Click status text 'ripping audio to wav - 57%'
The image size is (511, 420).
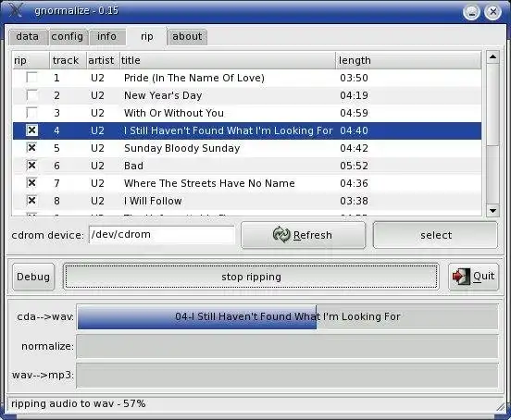click(78, 403)
